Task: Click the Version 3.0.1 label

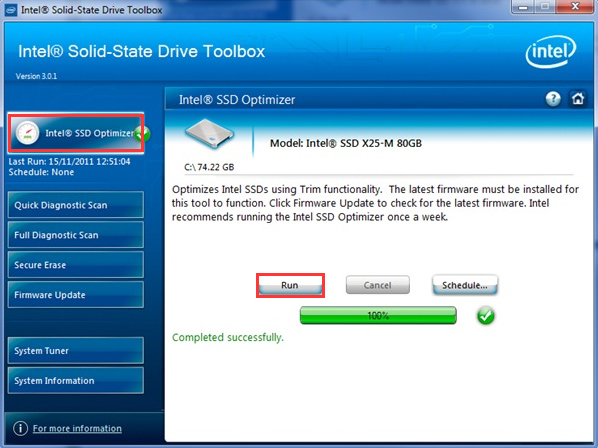Action: point(36,76)
